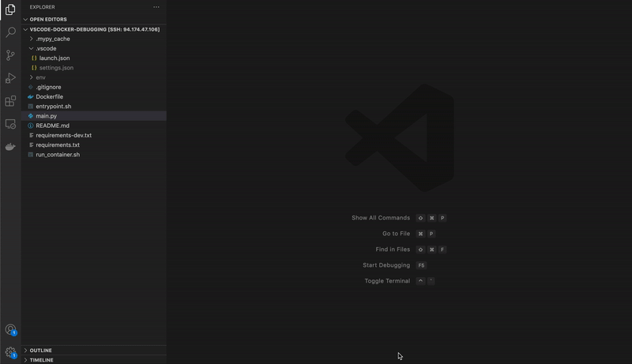Expand the Outline panel
Image resolution: width=632 pixels, height=364 pixels.
point(40,351)
